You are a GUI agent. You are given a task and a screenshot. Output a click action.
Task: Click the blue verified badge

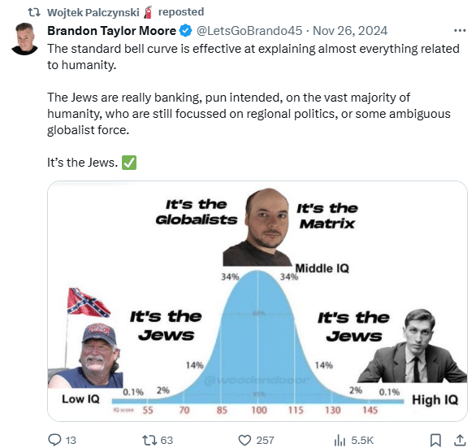click(185, 31)
